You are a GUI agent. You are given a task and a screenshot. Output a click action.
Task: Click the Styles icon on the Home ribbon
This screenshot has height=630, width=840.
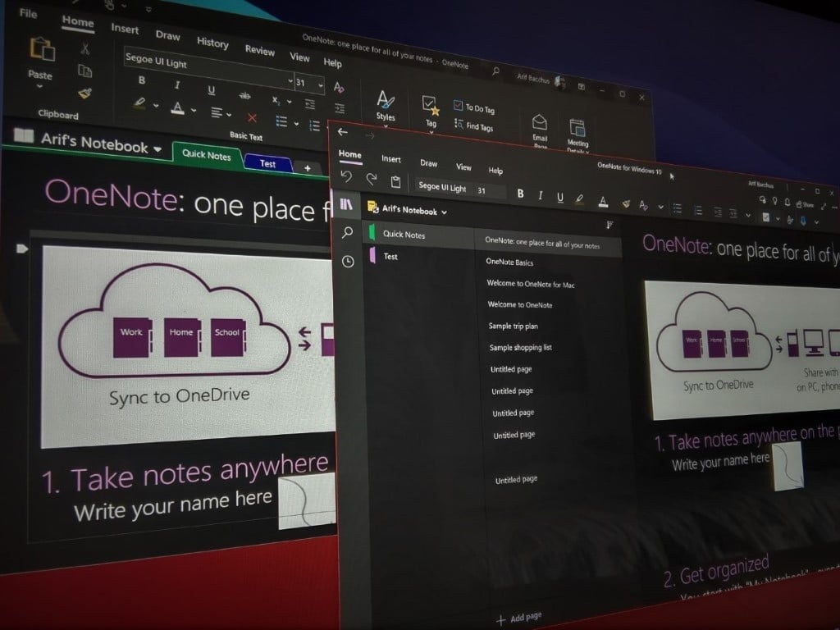pyautogui.click(x=386, y=103)
